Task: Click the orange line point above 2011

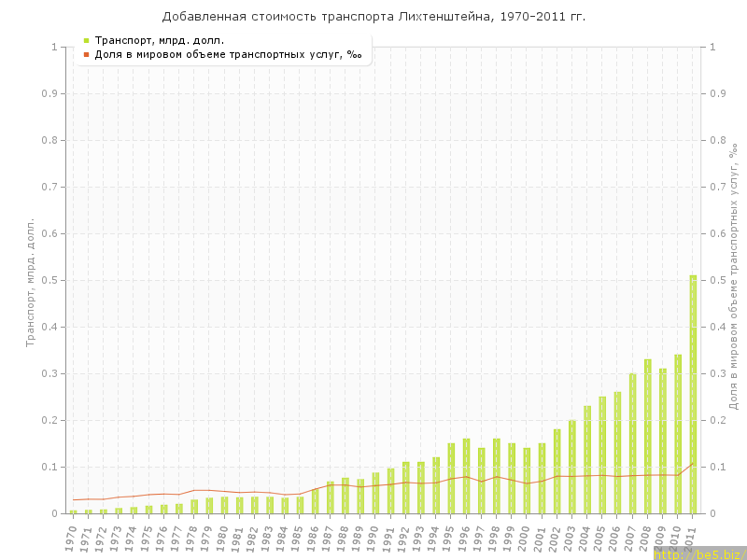Action: [x=693, y=464]
